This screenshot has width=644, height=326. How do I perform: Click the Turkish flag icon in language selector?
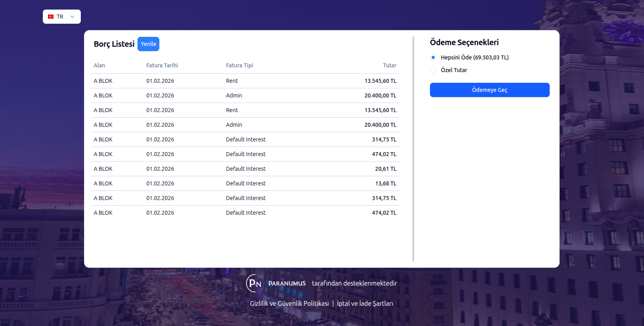click(x=51, y=17)
